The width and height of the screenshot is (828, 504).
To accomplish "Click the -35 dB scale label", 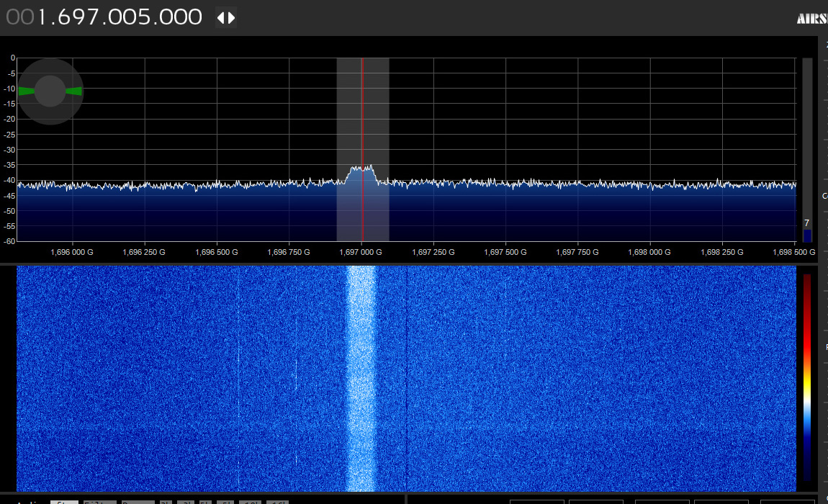I will coord(9,166).
